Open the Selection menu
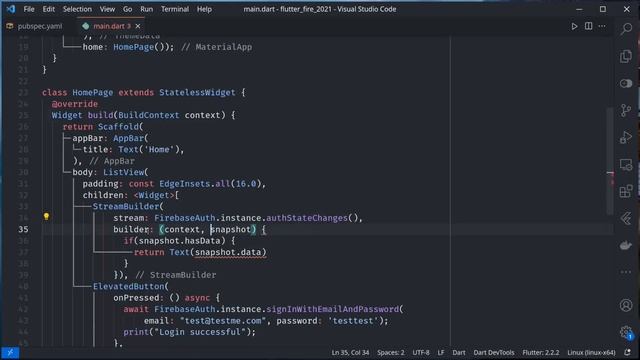 77,9
